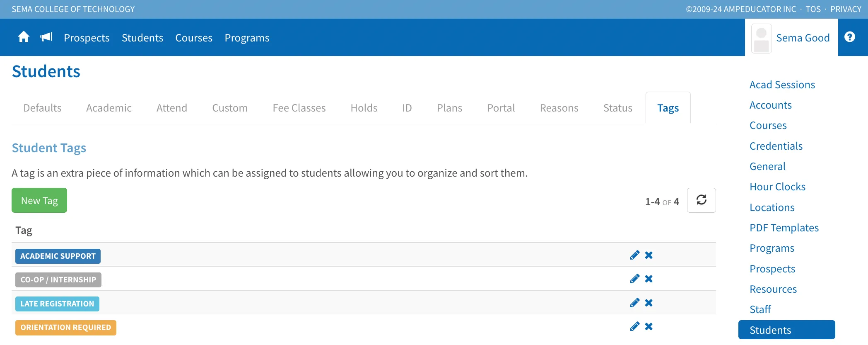This screenshot has width=868, height=345.
Task: Switch to the Defaults tab
Action: [x=42, y=108]
